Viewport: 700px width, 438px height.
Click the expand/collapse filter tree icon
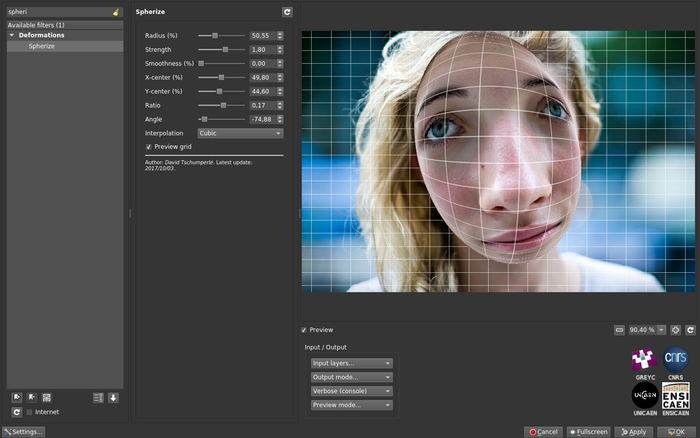point(98,397)
